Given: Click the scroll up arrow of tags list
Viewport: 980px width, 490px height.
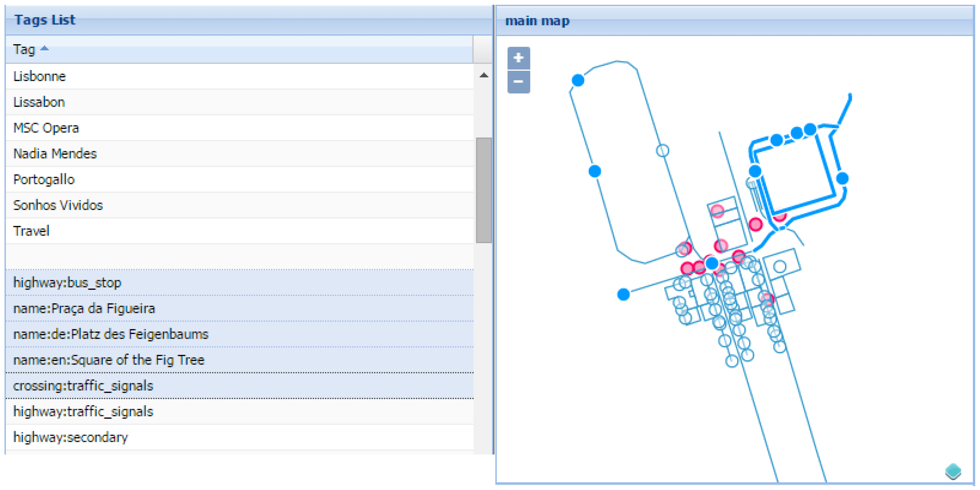Looking at the screenshot, I should (484, 75).
